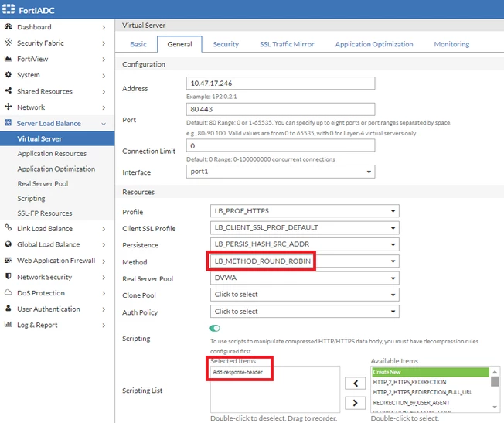The height and width of the screenshot is (423, 504).
Task: Open the Method round robin dropdown
Action: (x=305, y=261)
